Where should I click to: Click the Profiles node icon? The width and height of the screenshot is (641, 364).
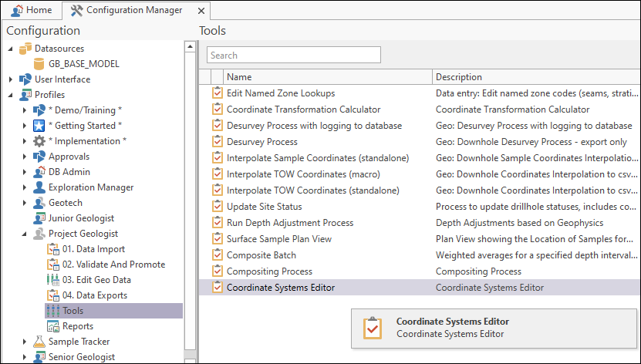click(x=25, y=95)
